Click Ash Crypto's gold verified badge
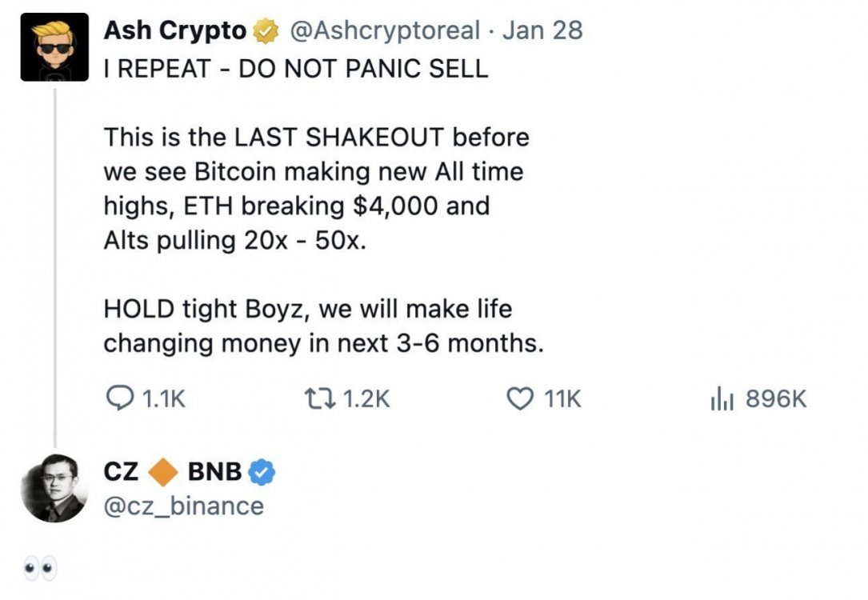This screenshot has width=868, height=600. 265,31
